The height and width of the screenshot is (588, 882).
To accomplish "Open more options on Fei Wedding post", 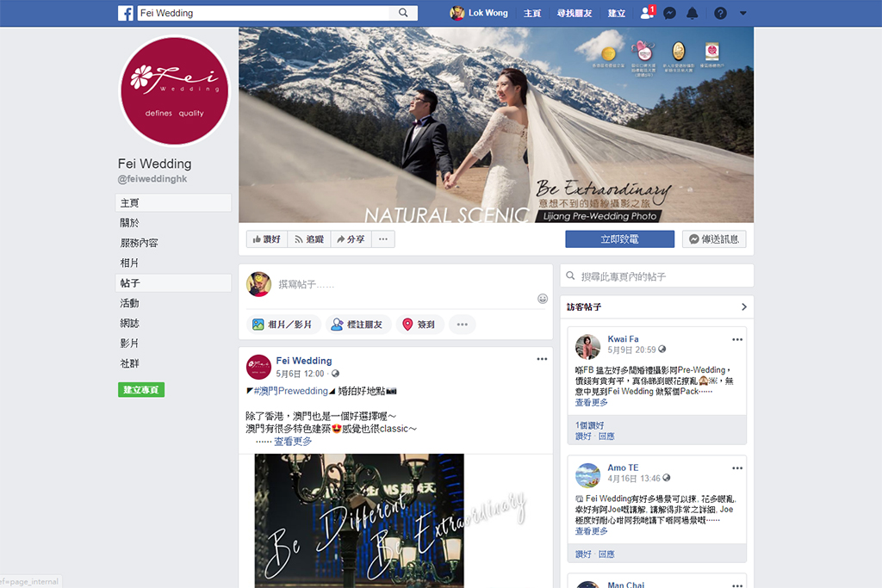I will [x=542, y=359].
